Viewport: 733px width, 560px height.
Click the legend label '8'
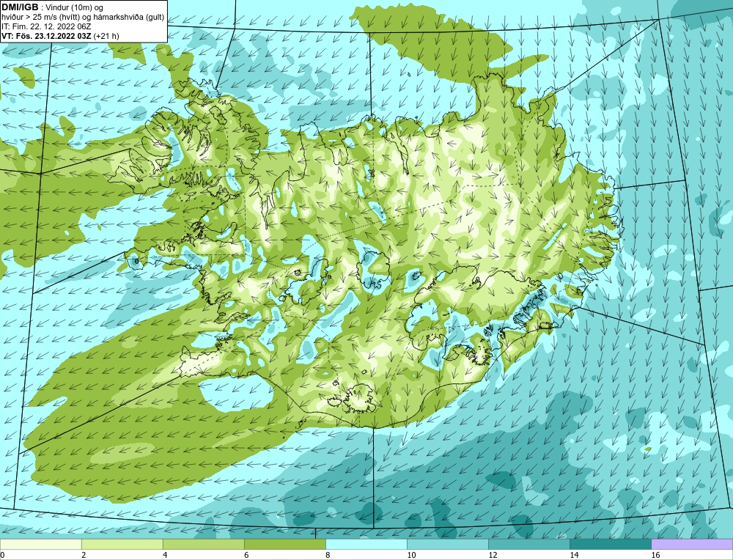pyautogui.click(x=328, y=555)
